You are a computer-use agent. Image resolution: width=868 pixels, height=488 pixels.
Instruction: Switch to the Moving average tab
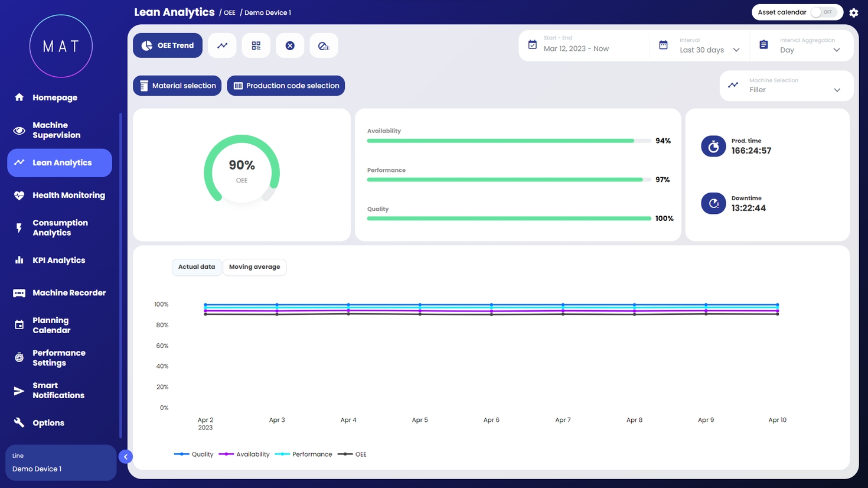[x=254, y=267]
